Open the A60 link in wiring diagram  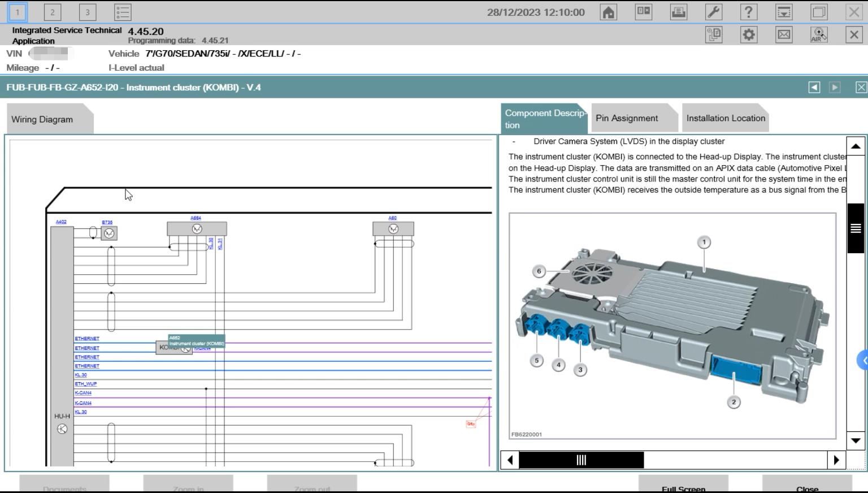tap(392, 218)
